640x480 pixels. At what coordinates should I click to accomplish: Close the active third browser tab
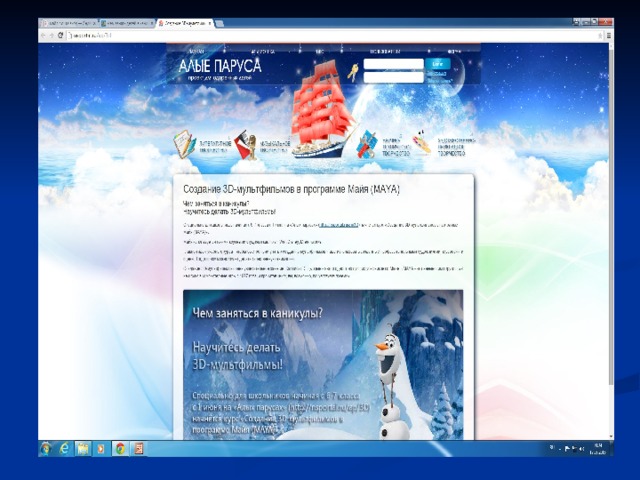(x=210, y=24)
